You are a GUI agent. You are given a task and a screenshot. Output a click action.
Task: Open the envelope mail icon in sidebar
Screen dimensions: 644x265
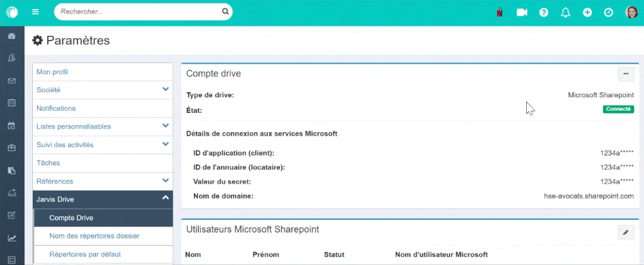pos(12,81)
